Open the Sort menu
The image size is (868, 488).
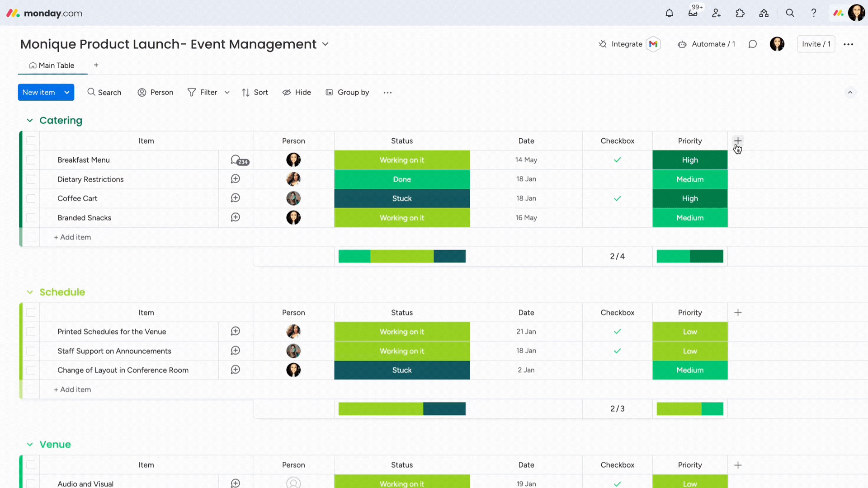255,92
